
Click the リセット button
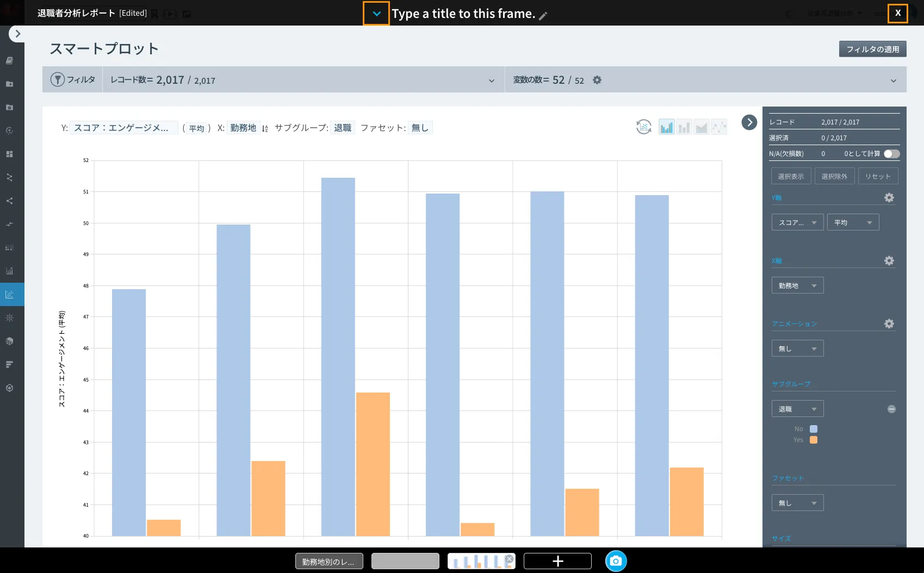pyautogui.click(x=878, y=176)
